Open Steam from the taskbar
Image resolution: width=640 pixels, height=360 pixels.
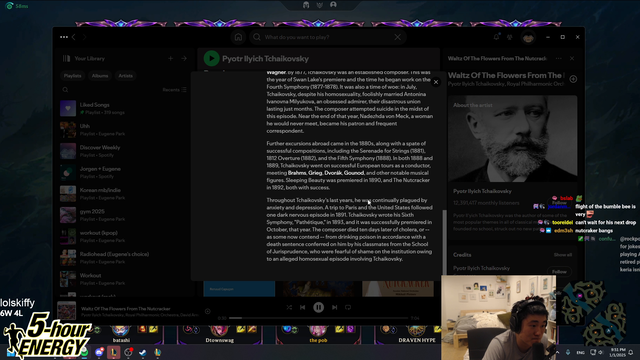(142, 352)
